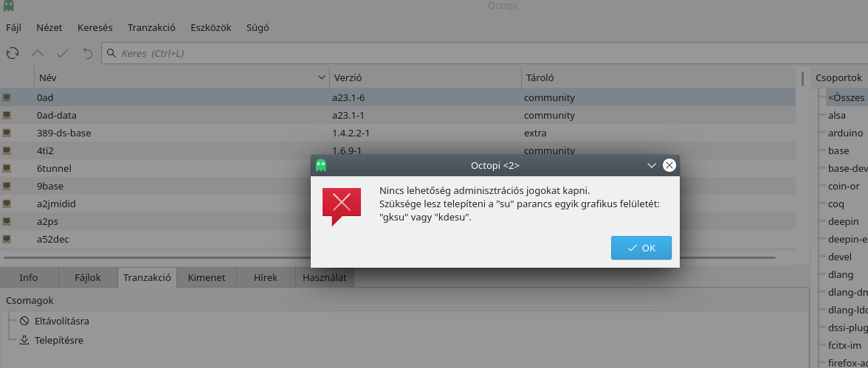This screenshot has width=868, height=368.
Task: Select the <Összes group entry
Action: (x=846, y=97)
